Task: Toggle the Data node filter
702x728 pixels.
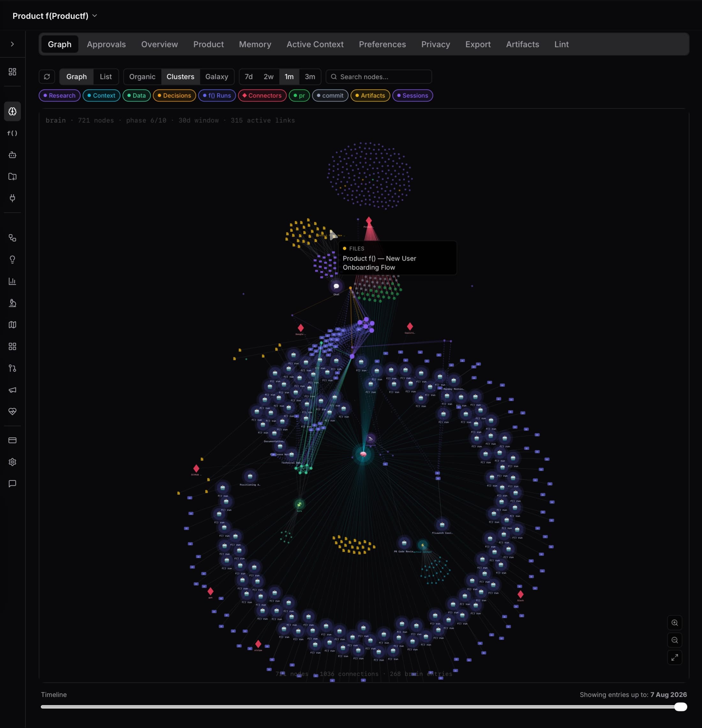Action: [136, 95]
